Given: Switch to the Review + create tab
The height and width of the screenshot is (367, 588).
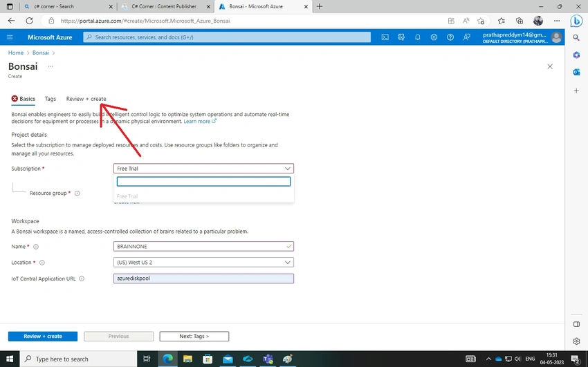Looking at the screenshot, I should (x=86, y=99).
